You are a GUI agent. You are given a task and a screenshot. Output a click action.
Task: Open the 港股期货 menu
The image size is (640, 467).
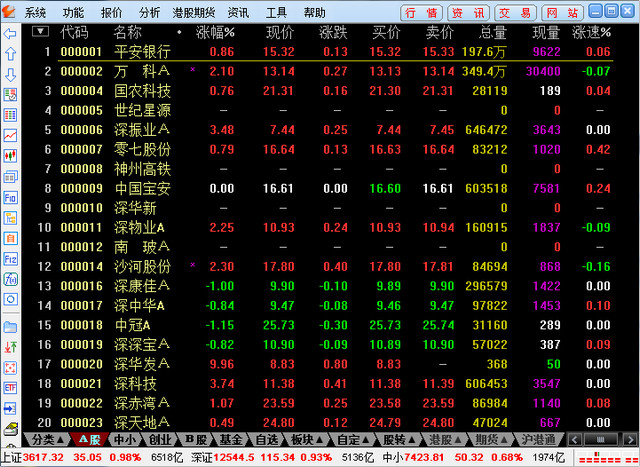click(x=194, y=13)
